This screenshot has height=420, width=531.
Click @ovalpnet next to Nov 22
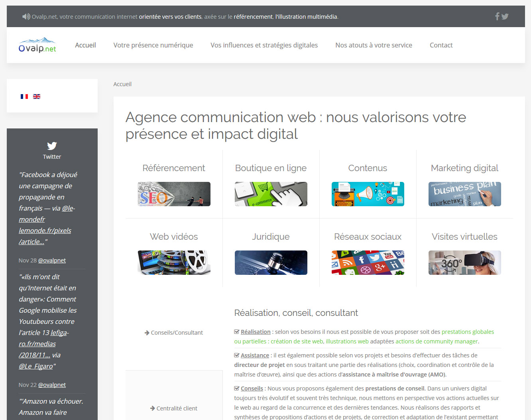click(x=52, y=385)
